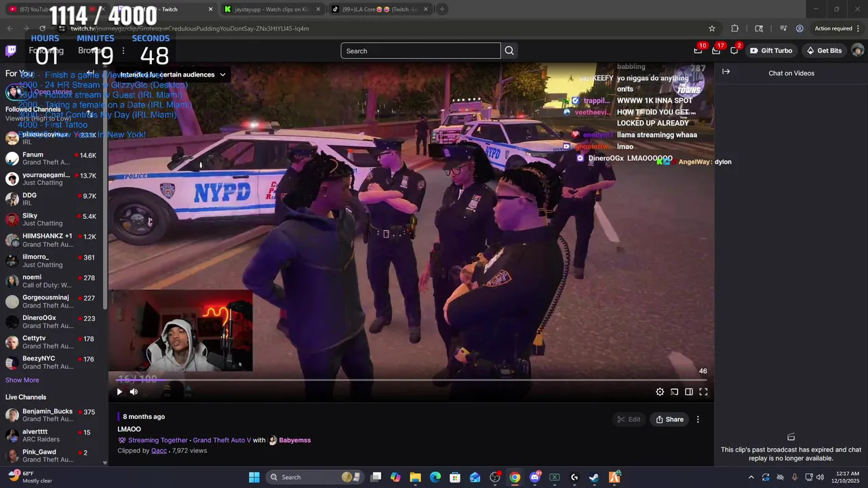The image size is (868, 488).
Task: Show hidden system tray icons
Action: [751, 477]
